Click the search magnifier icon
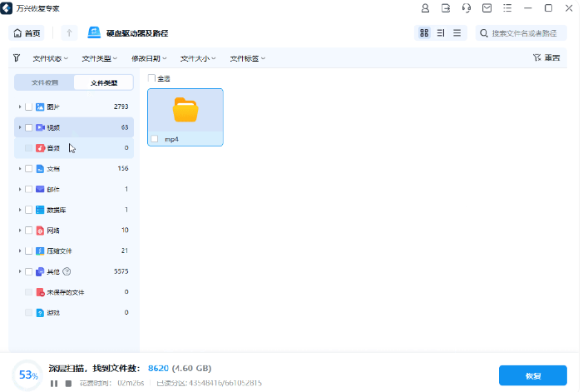The height and width of the screenshot is (392, 588). pyautogui.click(x=484, y=33)
